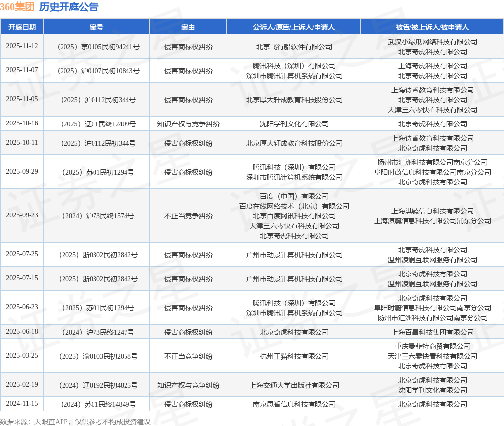
Task: Select the date 2025-10-11
Action: (x=22, y=142)
